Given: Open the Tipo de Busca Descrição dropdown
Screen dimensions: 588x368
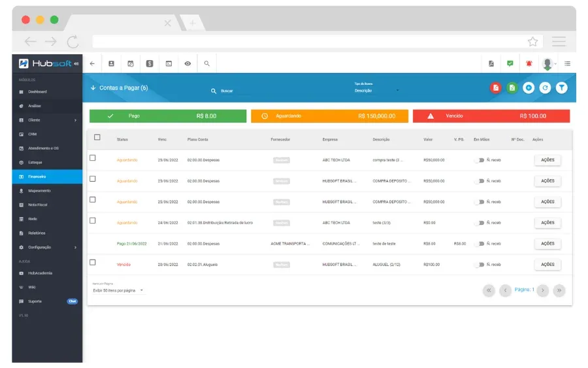Looking at the screenshot, I should click(376, 90).
